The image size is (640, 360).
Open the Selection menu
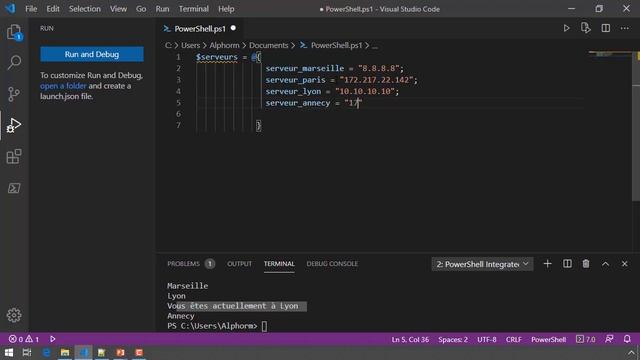(x=84, y=9)
